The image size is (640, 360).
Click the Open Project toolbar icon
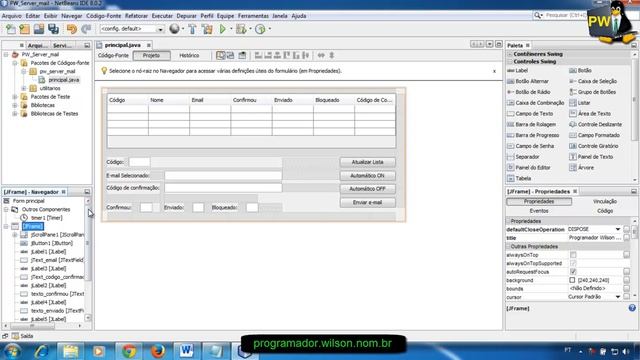[39, 29]
